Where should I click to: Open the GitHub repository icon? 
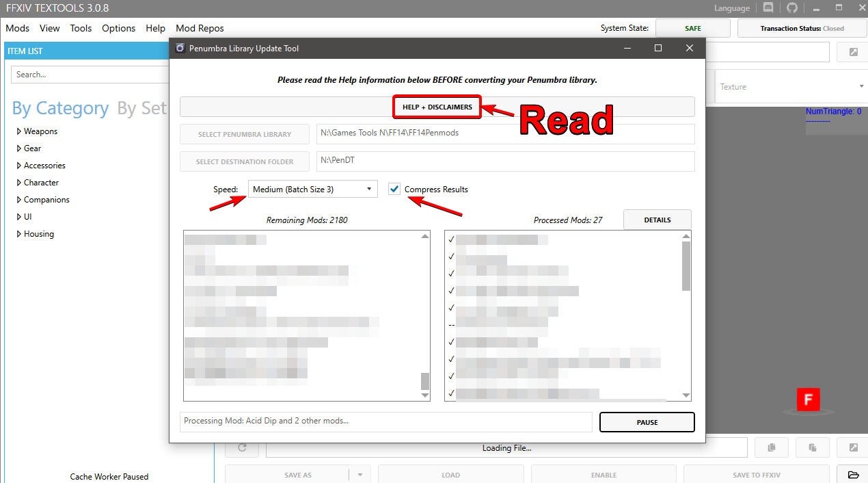[791, 8]
